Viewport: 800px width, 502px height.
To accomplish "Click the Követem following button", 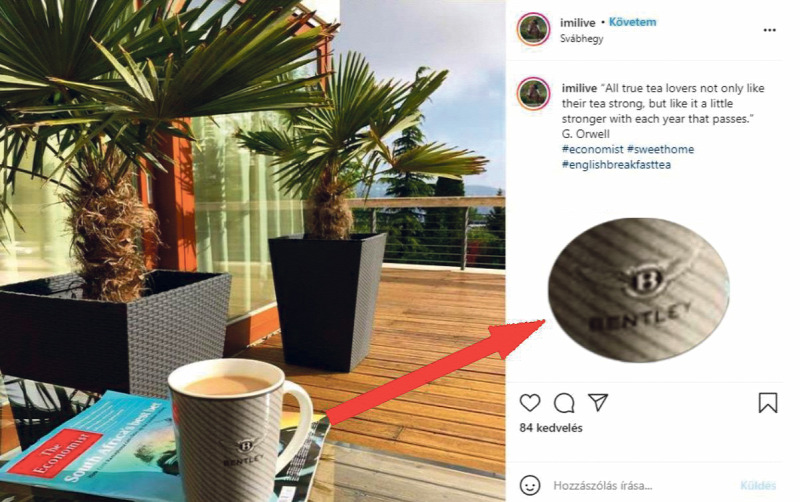I will click(x=632, y=22).
